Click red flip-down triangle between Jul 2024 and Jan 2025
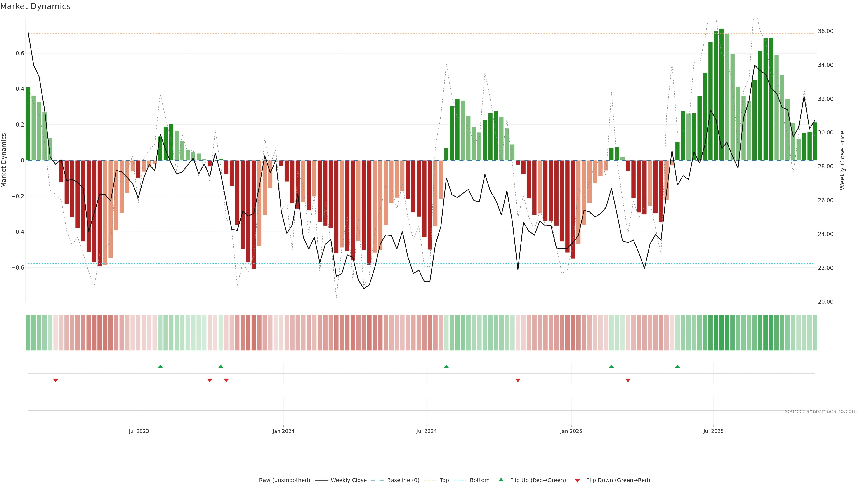The image size is (868, 488). coord(518,380)
